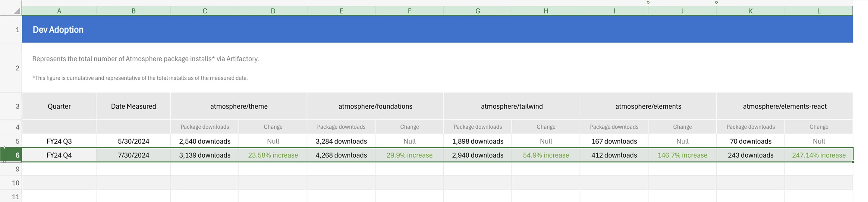This screenshot has width=868, height=202.
Task: Select the atmosphere/theme header cell
Action: click(239, 106)
